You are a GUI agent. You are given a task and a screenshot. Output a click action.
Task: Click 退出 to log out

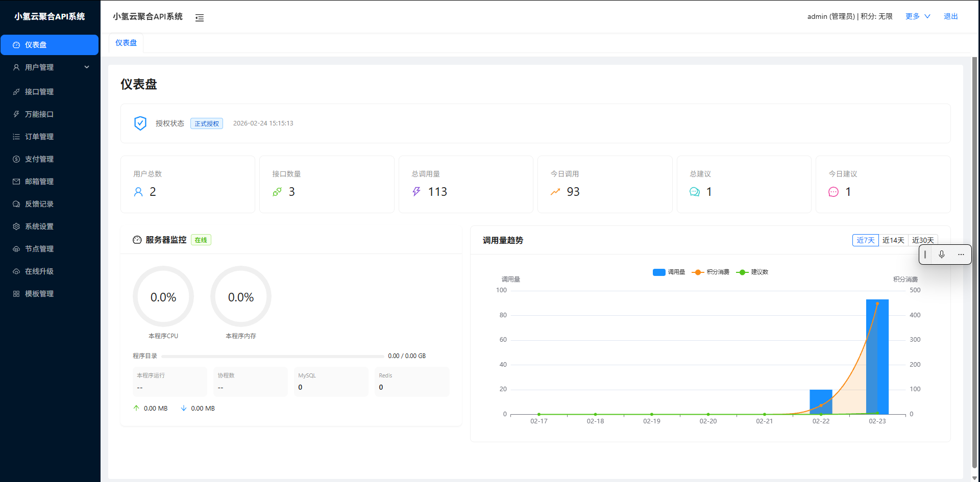[x=950, y=16]
